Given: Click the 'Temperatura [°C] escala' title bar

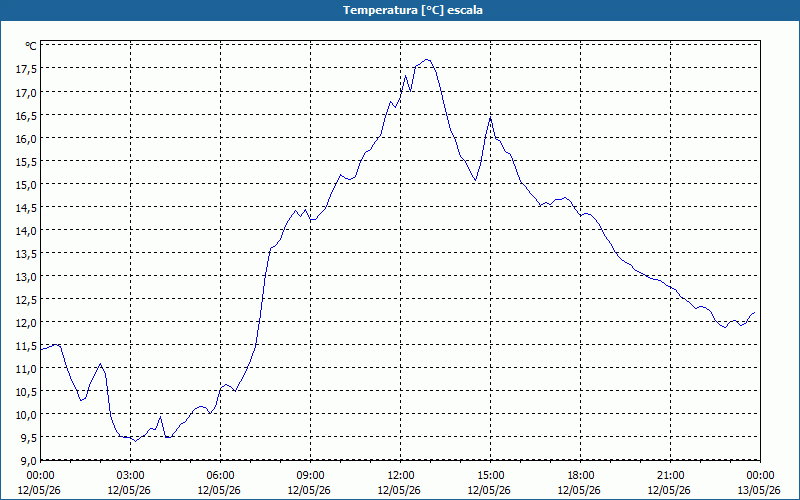Looking at the screenshot, I should pyautogui.click(x=400, y=10).
